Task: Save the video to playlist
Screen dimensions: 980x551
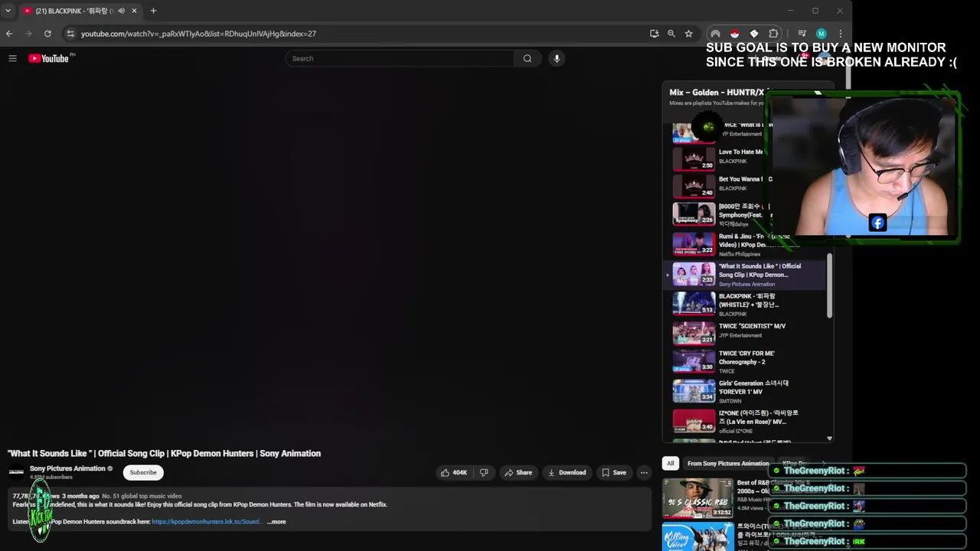Action: click(614, 473)
